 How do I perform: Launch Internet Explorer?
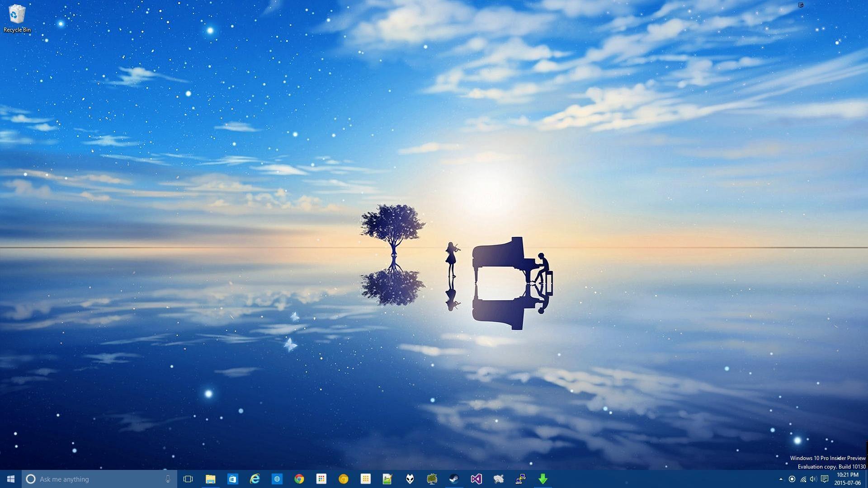pyautogui.click(x=255, y=479)
